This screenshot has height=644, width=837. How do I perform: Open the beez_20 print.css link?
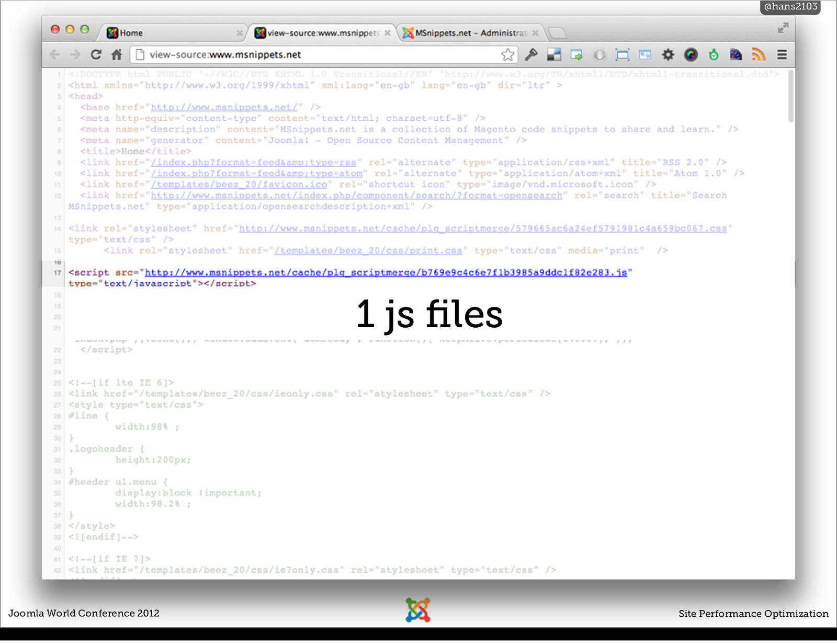tap(368, 250)
